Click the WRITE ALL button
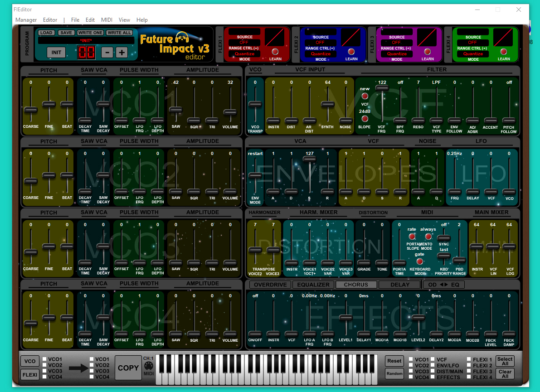The height and width of the screenshot is (392, 540). point(119,33)
